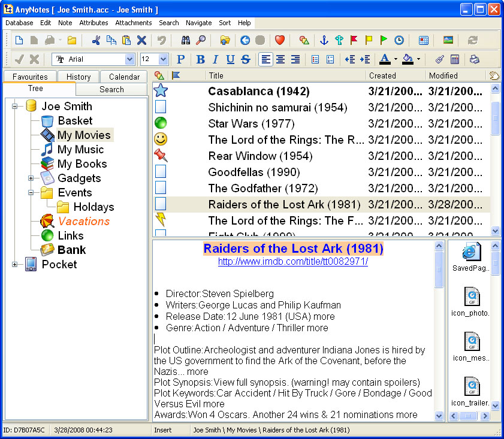Click the red heart favourites icon
504x439 pixels.
[x=279, y=40]
